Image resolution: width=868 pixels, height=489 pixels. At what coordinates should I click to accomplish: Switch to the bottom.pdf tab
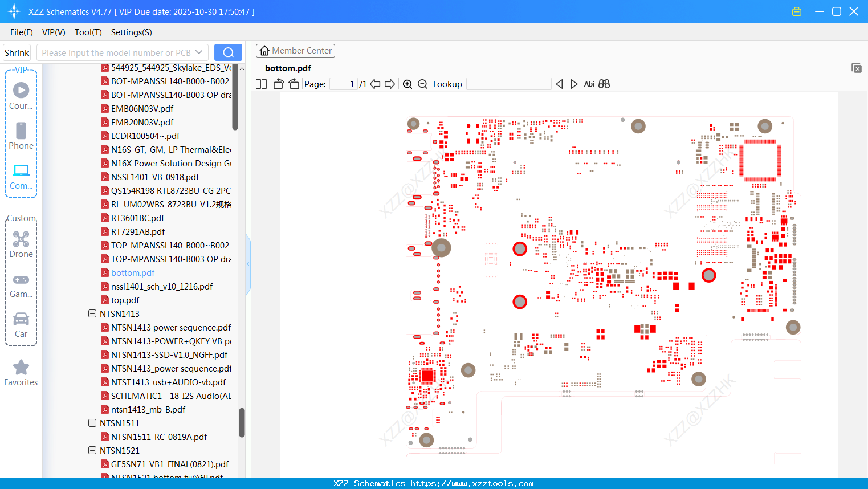(x=288, y=68)
